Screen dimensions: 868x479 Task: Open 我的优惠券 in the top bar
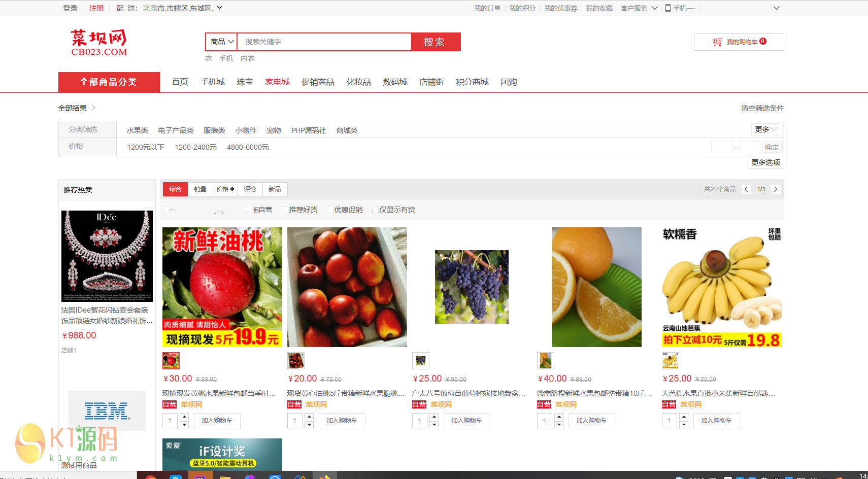pyautogui.click(x=560, y=8)
